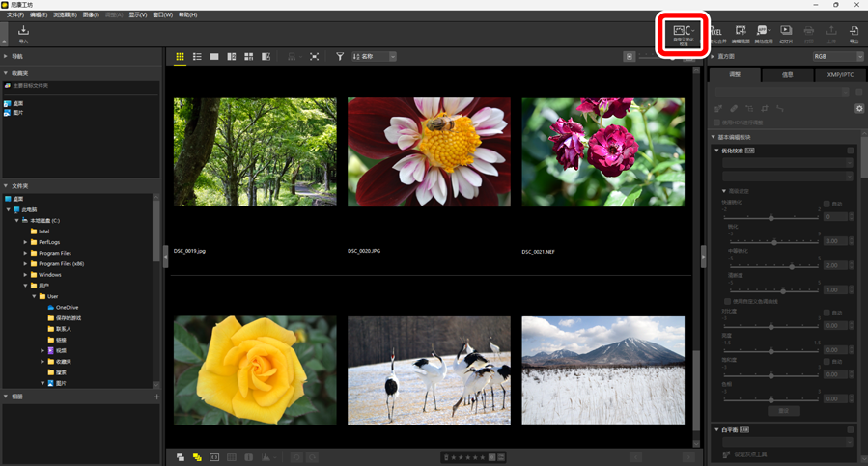Viewport: 868px width, 466px height.
Task: Switch to thumbnail grid view
Action: 180,57
